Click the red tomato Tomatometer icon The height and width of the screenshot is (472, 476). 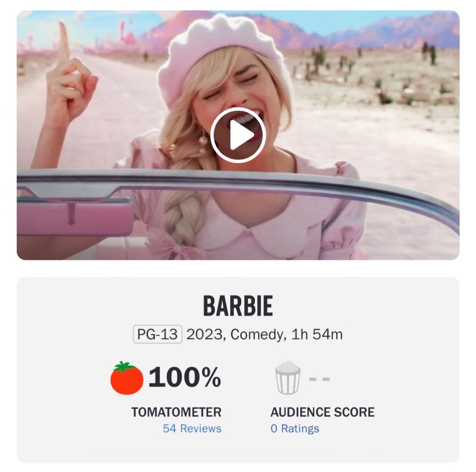pyautogui.click(x=127, y=378)
